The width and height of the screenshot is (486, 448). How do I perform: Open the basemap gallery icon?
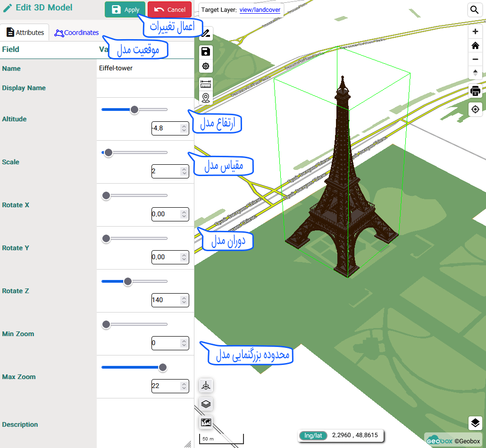point(206,422)
